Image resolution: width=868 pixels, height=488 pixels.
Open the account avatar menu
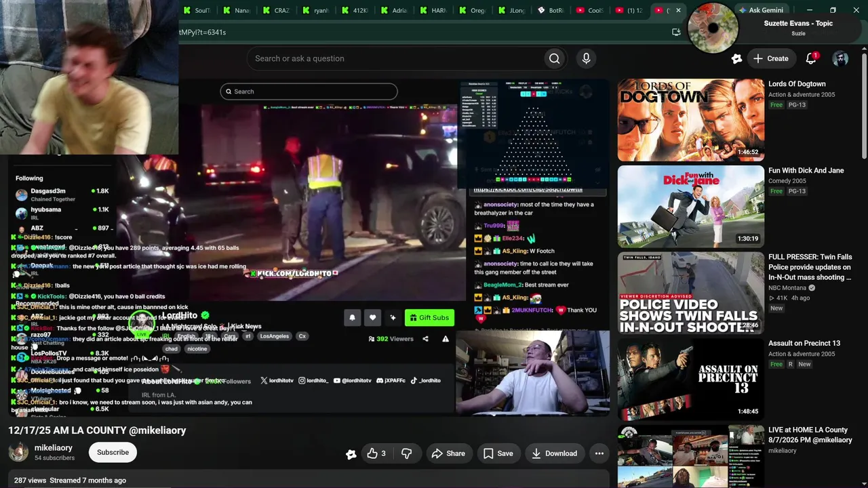pos(840,58)
